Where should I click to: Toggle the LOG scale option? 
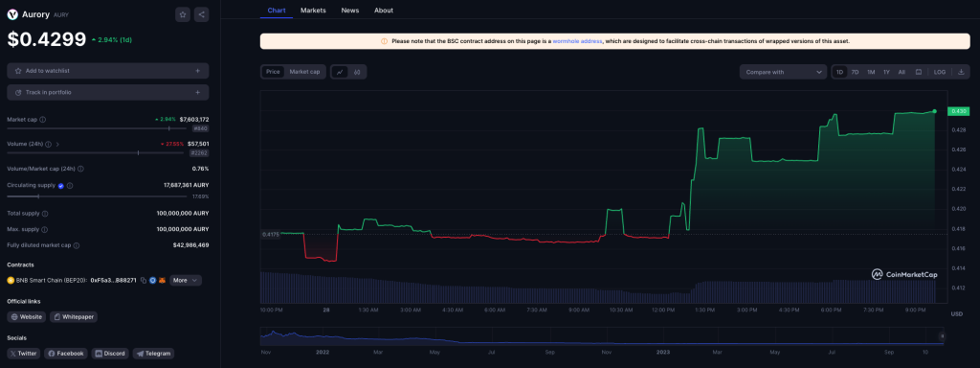coord(940,72)
